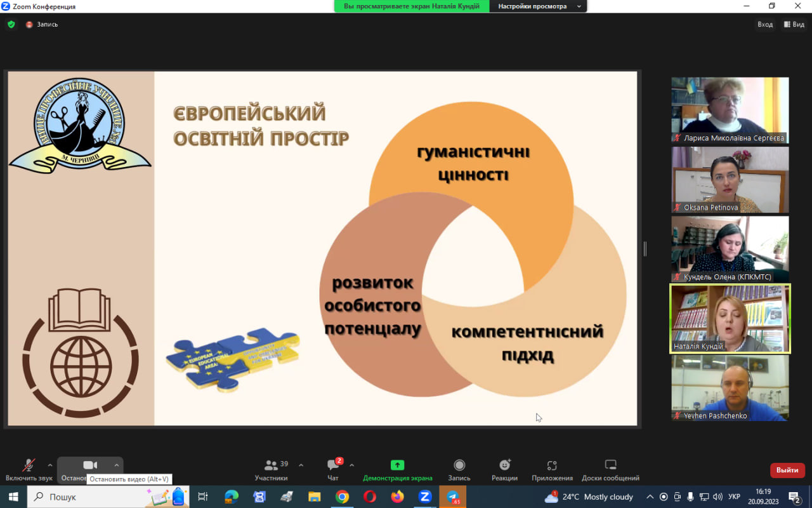Open the network icon in system tray

coord(704,497)
